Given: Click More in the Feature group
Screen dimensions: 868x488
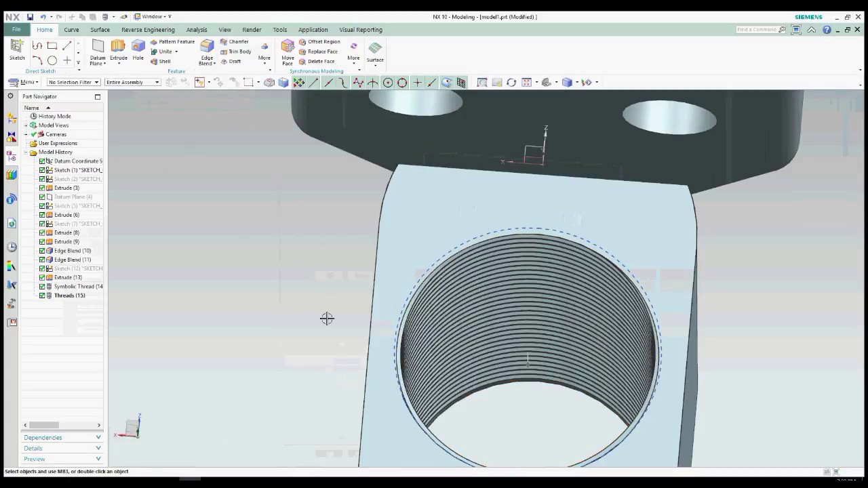Looking at the screenshot, I should 264,52.
